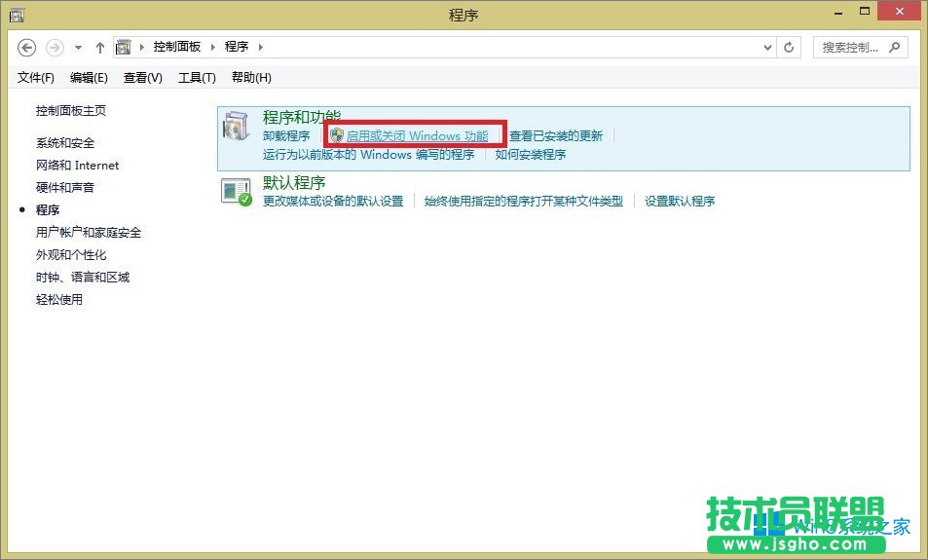The height and width of the screenshot is (560, 928).
Task: Open 网络和 Internet category
Action: (78, 166)
